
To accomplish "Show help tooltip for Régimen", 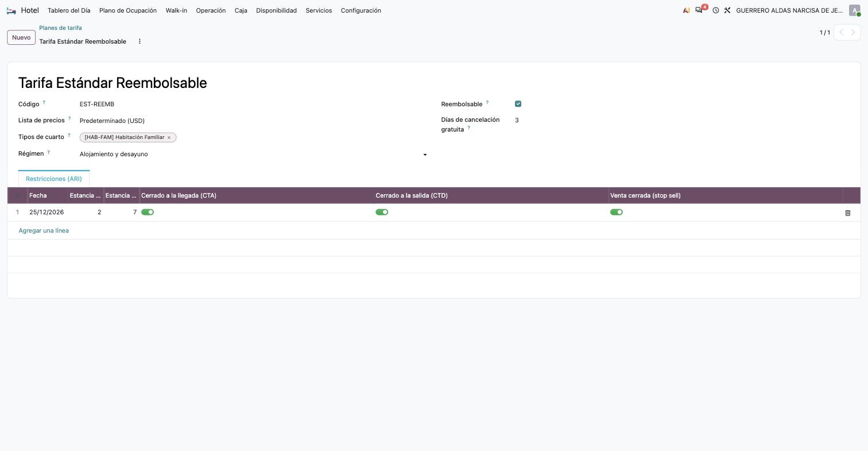I will [x=48, y=152].
